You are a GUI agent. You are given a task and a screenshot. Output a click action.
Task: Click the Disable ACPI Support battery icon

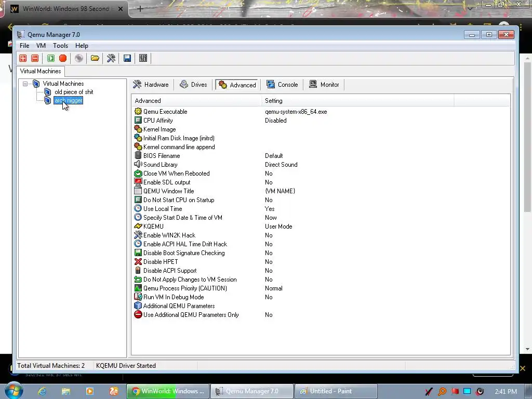[138, 270]
